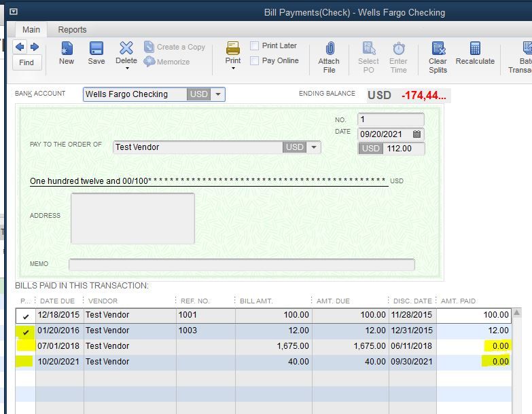This screenshot has height=414, width=532.
Task: Click Amt. Paid 0.00 for 10/20/2021 bill
Action: click(474, 362)
